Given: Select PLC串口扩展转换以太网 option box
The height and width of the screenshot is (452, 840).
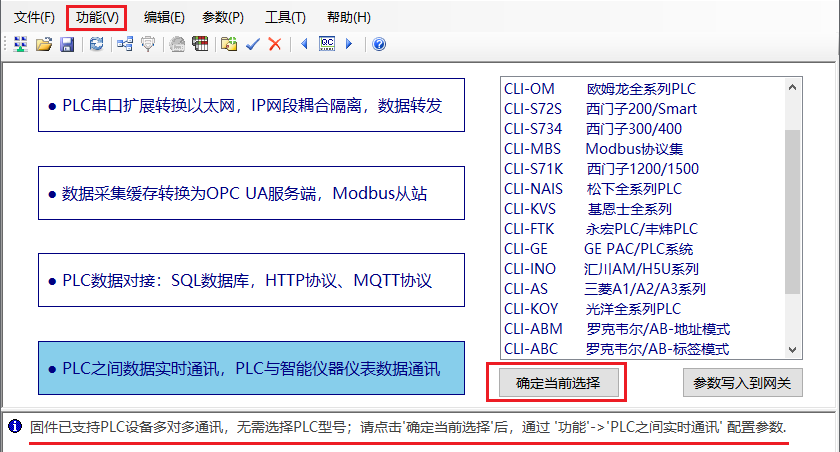Looking at the screenshot, I should (251, 105).
